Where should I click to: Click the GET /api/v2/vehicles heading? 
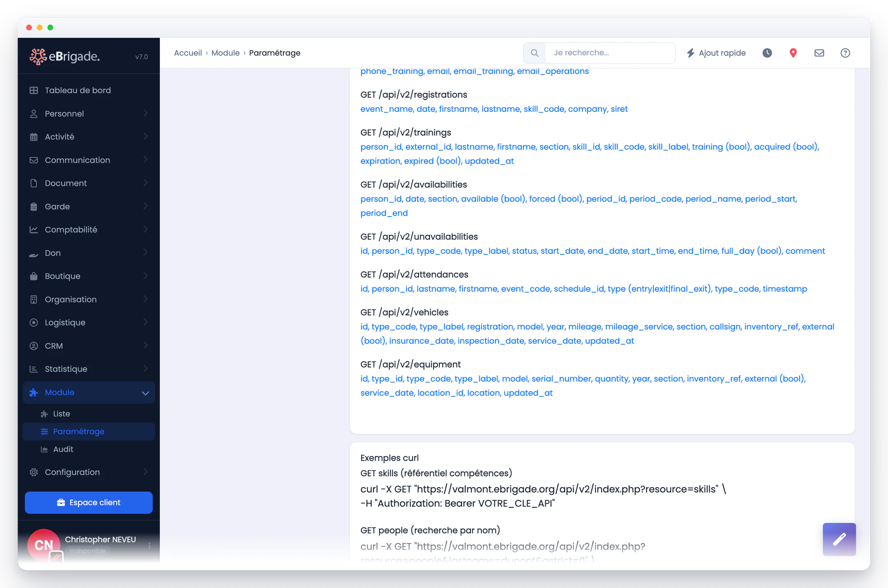click(404, 312)
